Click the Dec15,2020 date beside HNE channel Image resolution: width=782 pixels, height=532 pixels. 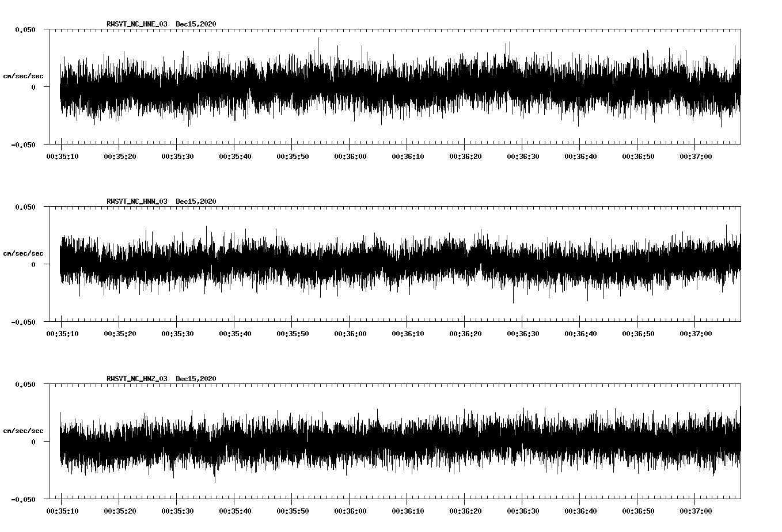pos(196,24)
